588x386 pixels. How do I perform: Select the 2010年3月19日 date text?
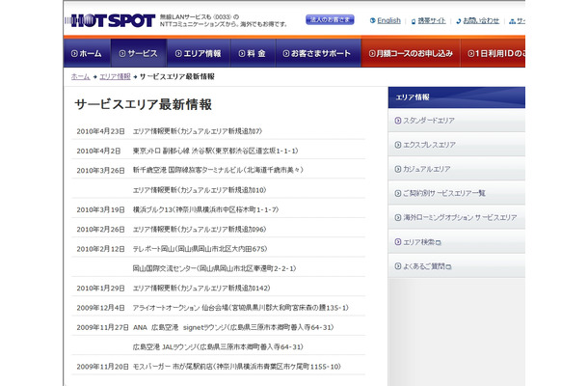coord(100,209)
